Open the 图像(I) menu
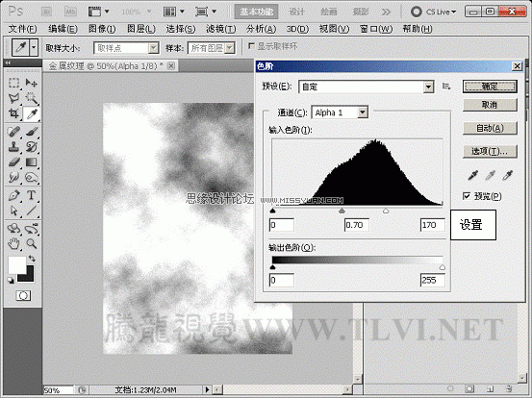 point(102,29)
